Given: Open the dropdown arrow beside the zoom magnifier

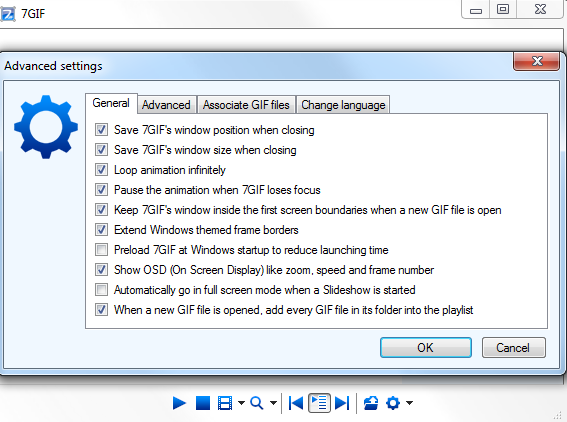Looking at the screenshot, I should 273,403.
